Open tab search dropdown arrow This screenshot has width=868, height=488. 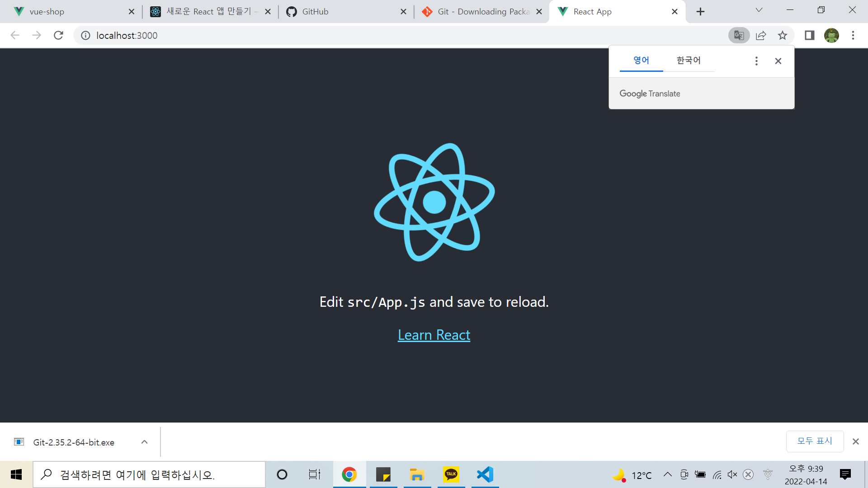coord(759,10)
